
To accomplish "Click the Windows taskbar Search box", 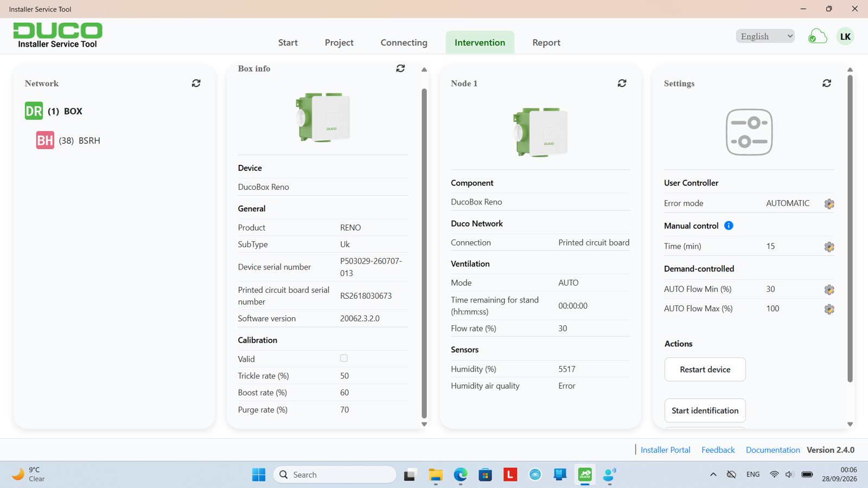I will (x=335, y=475).
